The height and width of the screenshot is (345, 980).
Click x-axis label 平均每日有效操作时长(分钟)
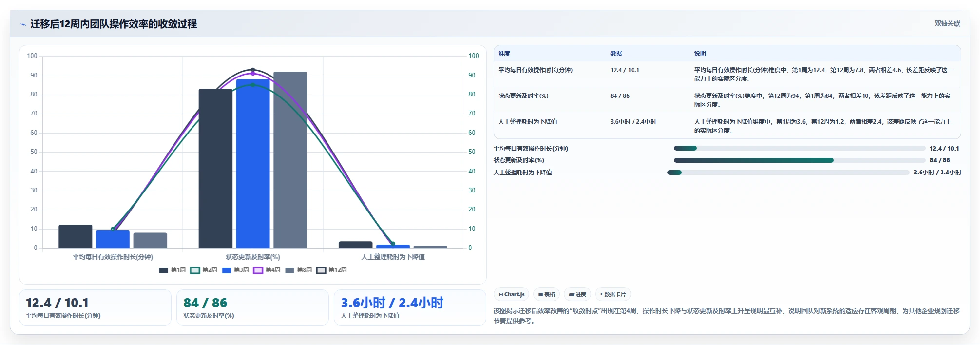point(113,257)
